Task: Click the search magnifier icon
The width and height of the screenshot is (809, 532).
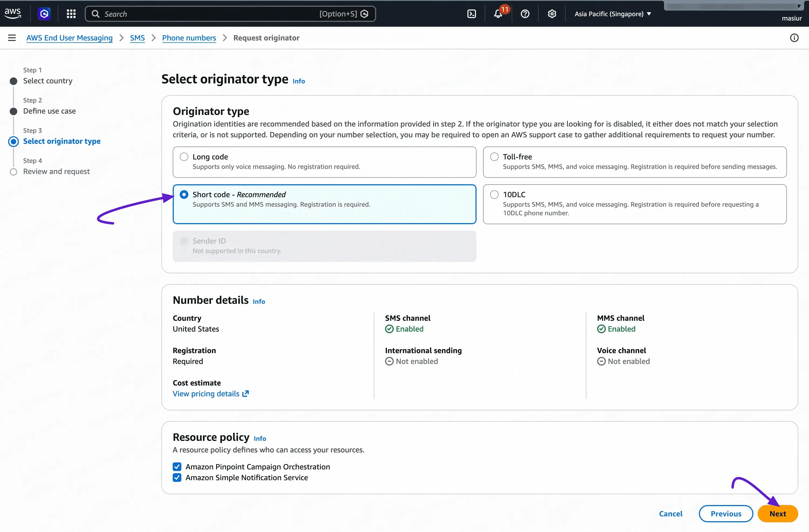Action: tap(96, 13)
